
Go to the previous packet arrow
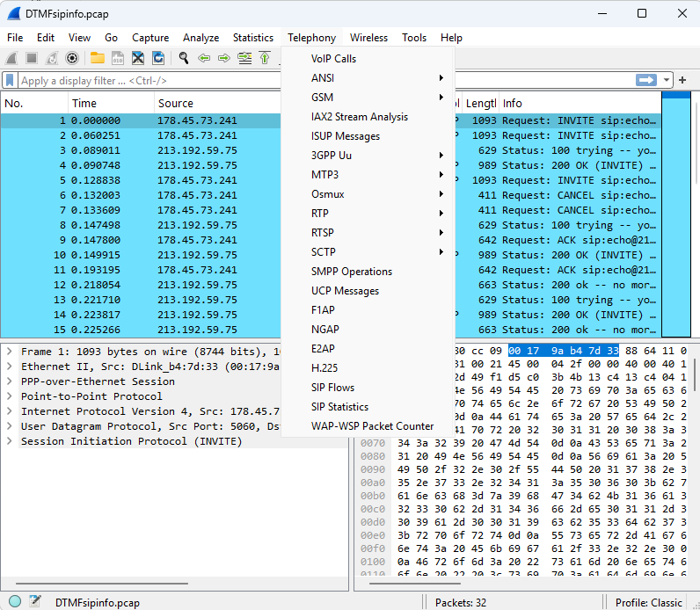click(204, 58)
